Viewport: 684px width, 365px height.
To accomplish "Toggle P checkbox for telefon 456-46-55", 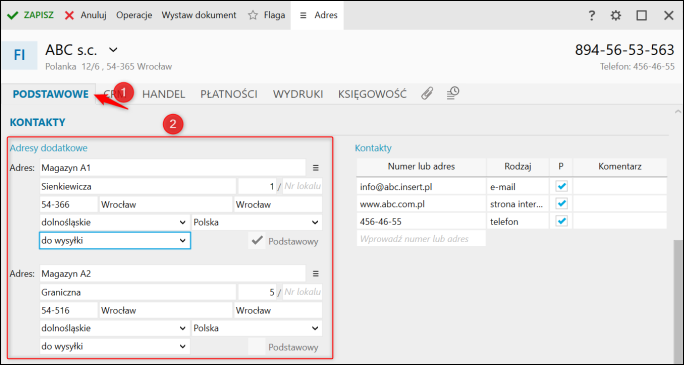I will click(x=562, y=222).
